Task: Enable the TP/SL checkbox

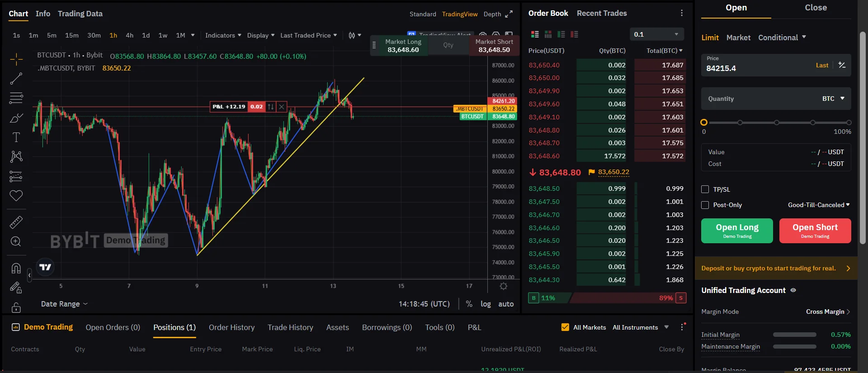Action: 705,189
